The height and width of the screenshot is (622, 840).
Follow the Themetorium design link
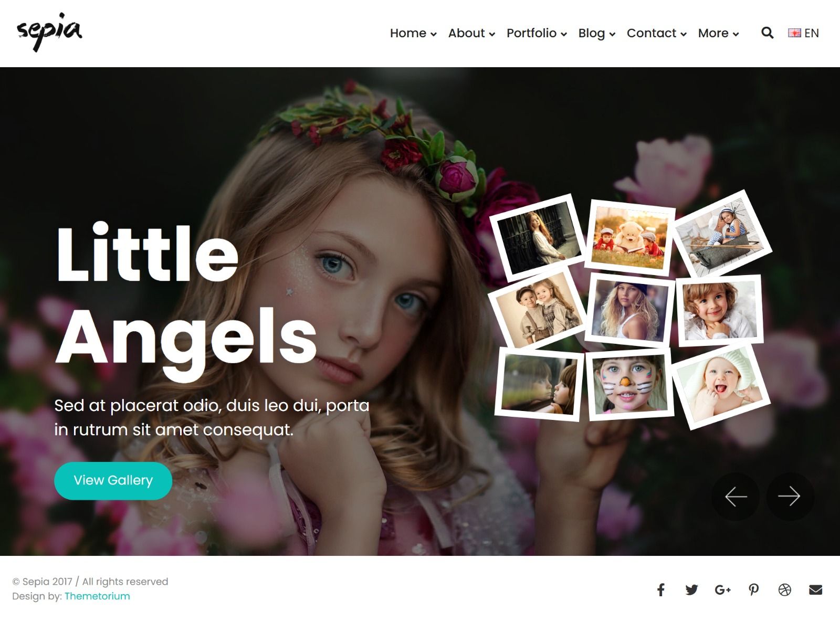[x=97, y=596]
